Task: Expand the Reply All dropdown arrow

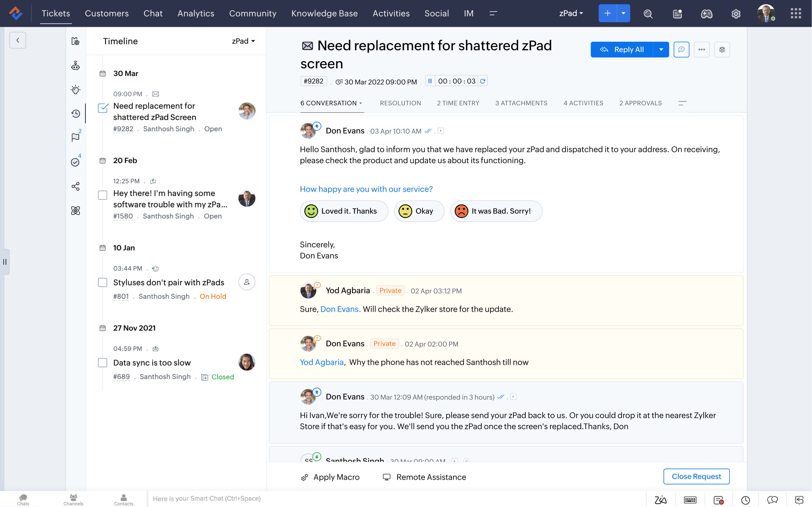Action: [662, 50]
